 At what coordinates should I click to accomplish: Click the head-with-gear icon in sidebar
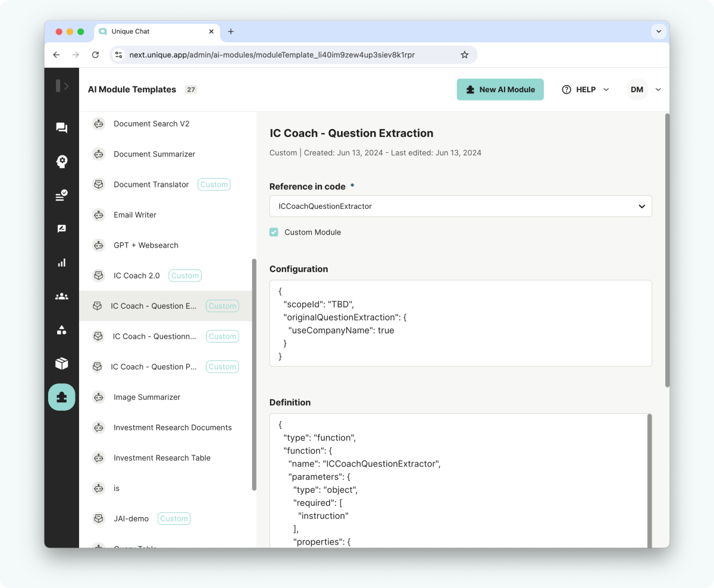tap(61, 161)
